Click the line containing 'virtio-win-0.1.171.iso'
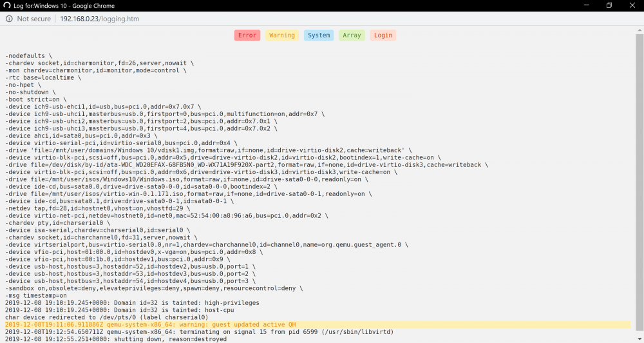Screen dimensions: 644x343 point(188,193)
